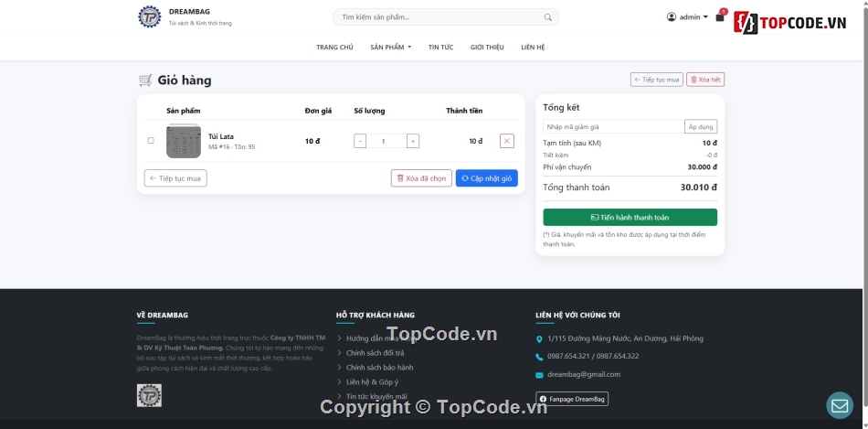
Task: Click the phone icon in footer
Action: pos(539,357)
